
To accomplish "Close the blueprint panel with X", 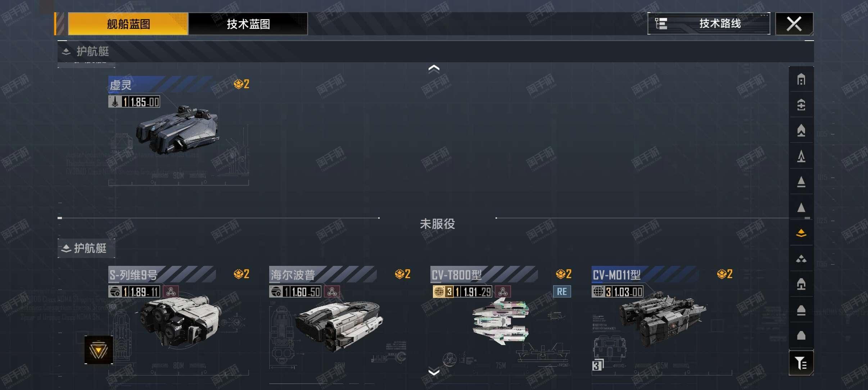I will [x=794, y=24].
